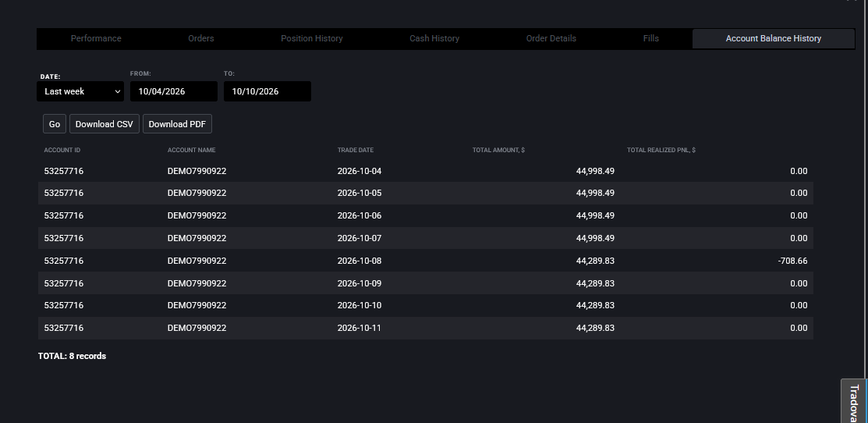Select the Account Balance History tab
Screen dimensions: 868x423
(774, 39)
